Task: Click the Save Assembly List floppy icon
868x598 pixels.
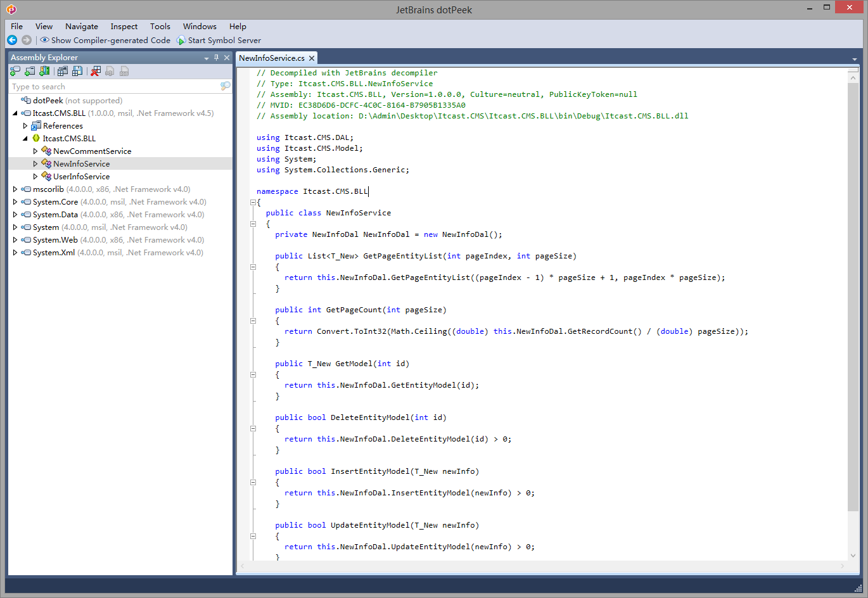Action: tap(77, 72)
